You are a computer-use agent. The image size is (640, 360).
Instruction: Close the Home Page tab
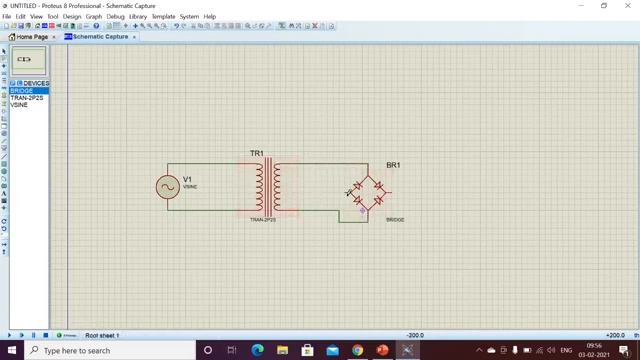coord(53,37)
